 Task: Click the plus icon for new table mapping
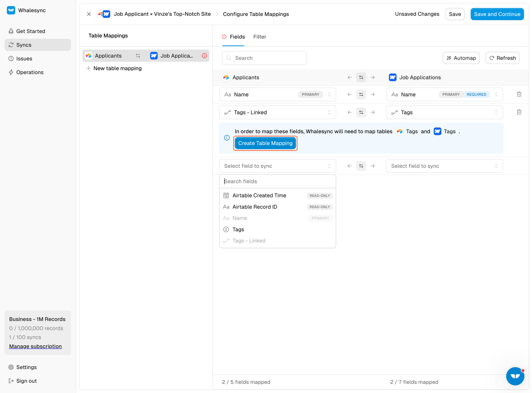[89, 68]
